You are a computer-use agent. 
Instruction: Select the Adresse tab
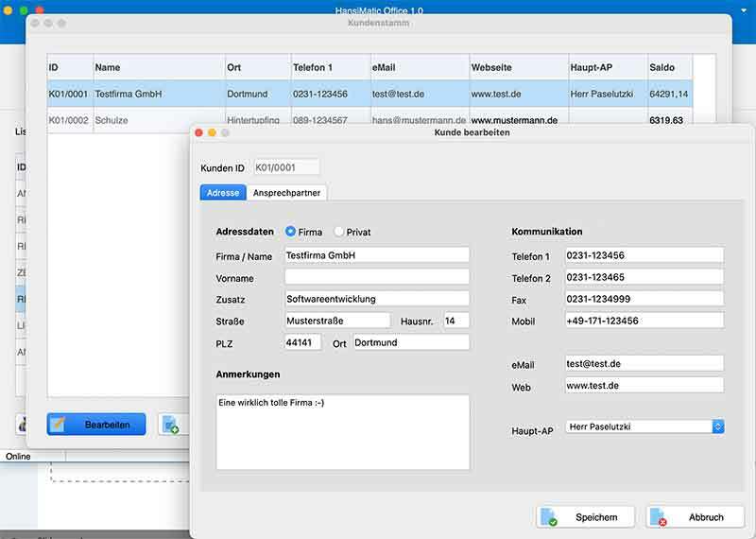point(223,193)
